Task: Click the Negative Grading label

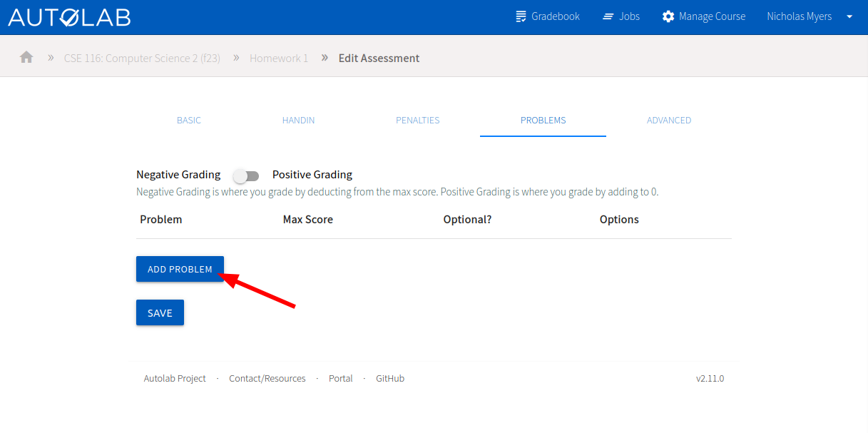Action: pyautogui.click(x=178, y=174)
